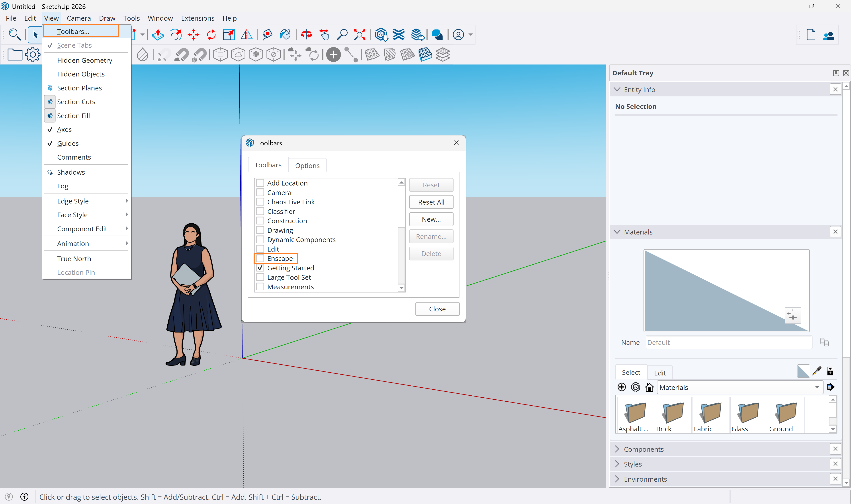Open the account profile dropdown arrow
Viewport: 851px width, 504px height.
click(x=470, y=35)
